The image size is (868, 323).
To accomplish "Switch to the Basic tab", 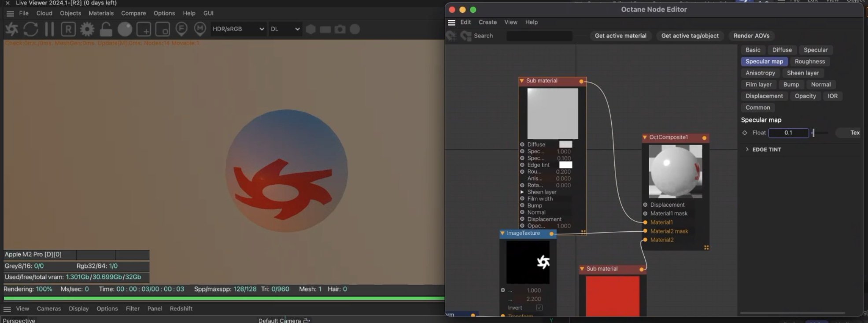I will pyautogui.click(x=753, y=50).
